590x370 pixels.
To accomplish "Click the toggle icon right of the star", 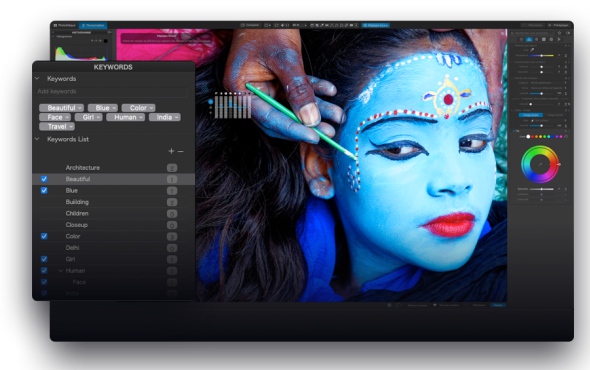I will point(568,33).
